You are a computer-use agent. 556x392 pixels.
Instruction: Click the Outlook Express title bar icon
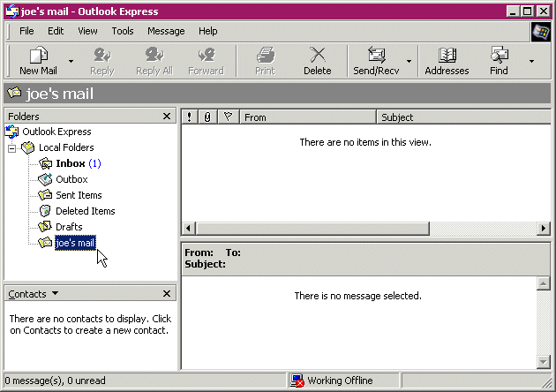click(x=12, y=11)
